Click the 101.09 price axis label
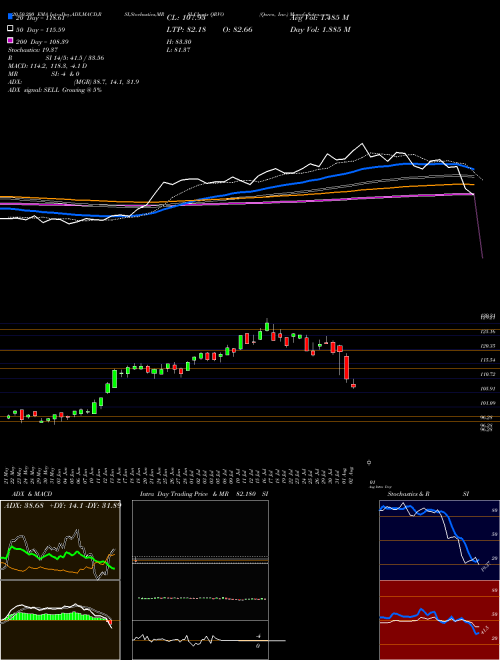Screen dimensions: 500x660 488,403
